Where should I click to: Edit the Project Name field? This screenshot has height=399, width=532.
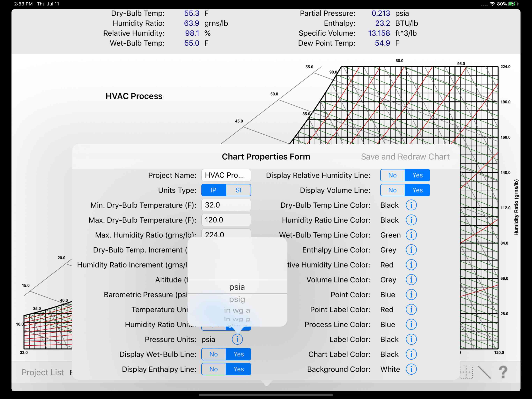click(x=226, y=175)
